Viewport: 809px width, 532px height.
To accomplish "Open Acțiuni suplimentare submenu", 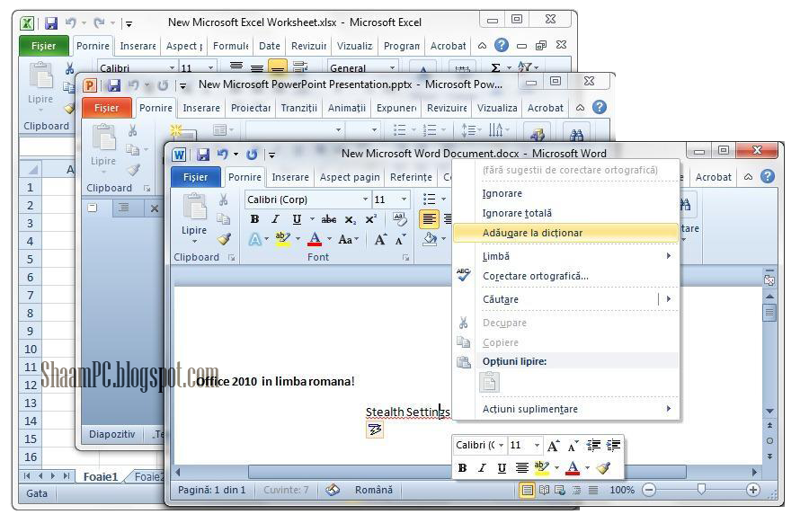I will click(566, 409).
